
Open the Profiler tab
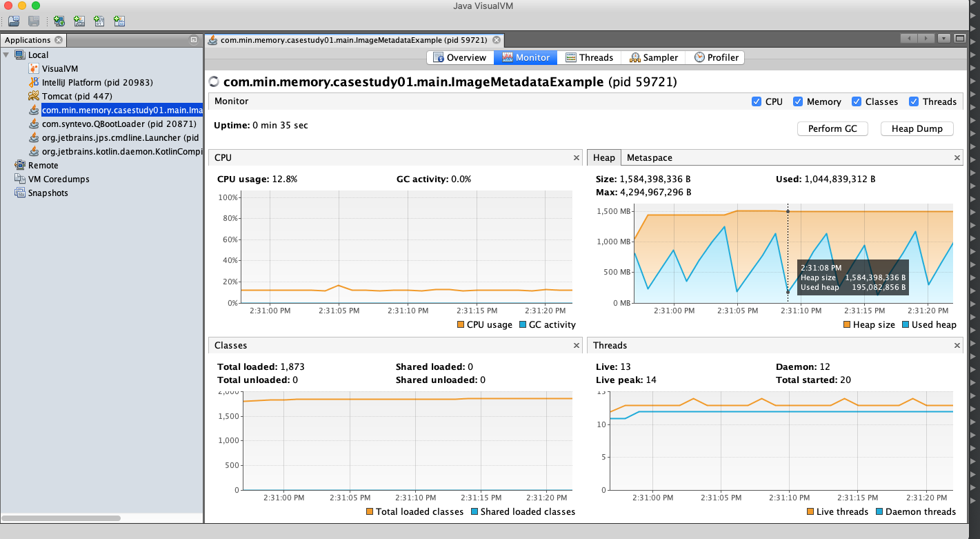click(716, 57)
